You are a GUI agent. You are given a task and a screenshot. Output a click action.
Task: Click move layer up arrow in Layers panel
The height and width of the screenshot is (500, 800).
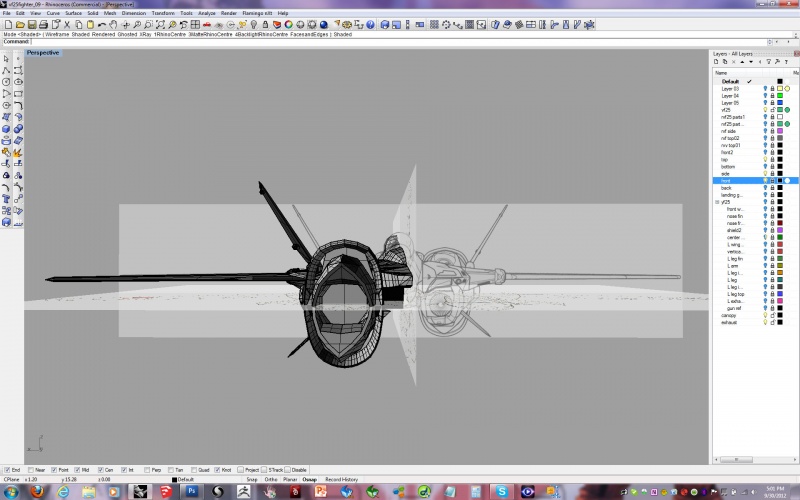[x=742, y=62]
